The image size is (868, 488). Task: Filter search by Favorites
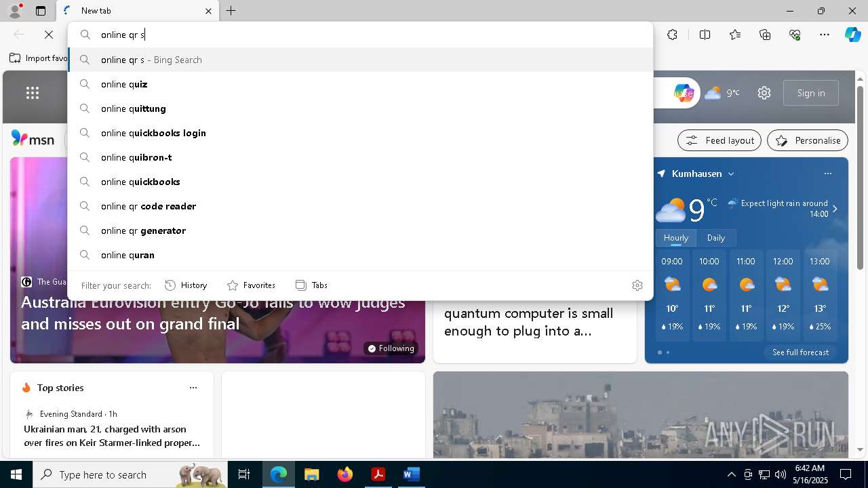pyautogui.click(x=251, y=285)
